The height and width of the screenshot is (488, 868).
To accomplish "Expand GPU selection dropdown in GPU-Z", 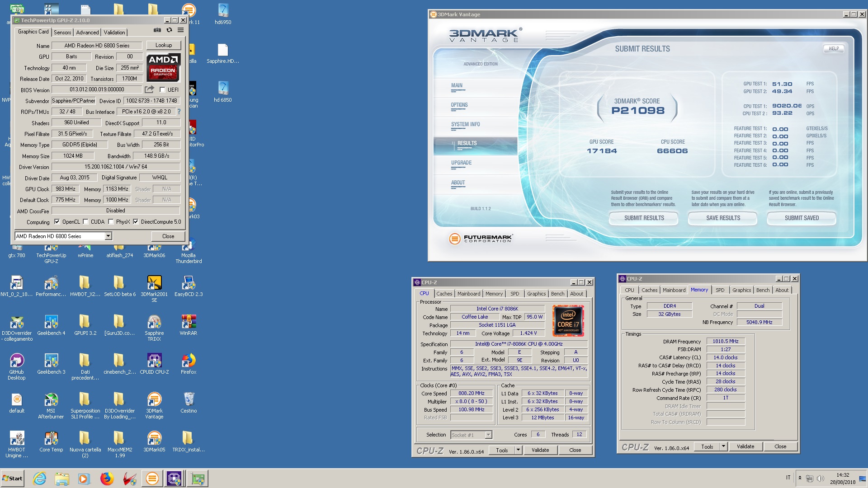I will coord(108,236).
